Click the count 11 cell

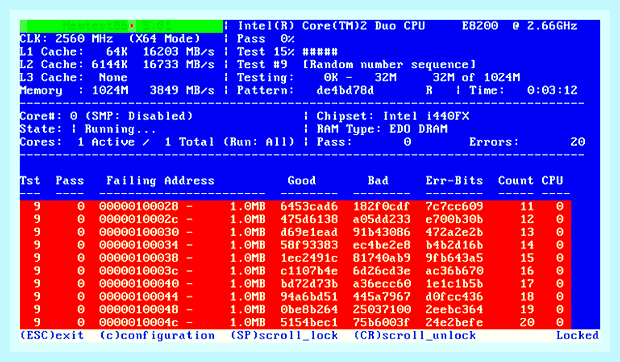tap(527, 206)
